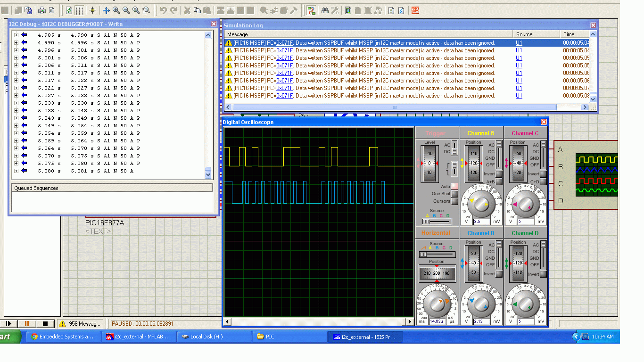Viewport: 644px width, 362px height.
Task: Open the Local Disk (H:) taskbar item
Action: pos(206,337)
